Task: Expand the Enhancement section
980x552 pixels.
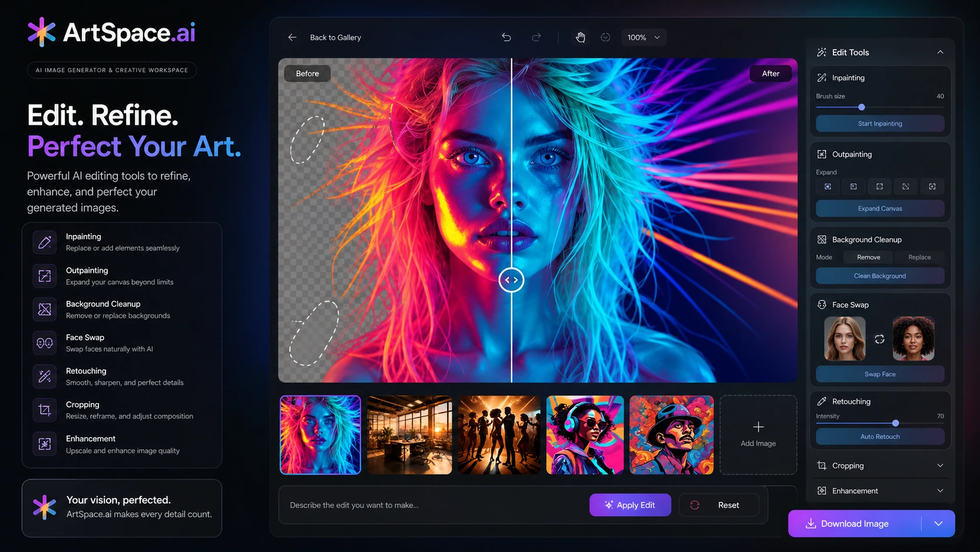Action: pyautogui.click(x=940, y=491)
